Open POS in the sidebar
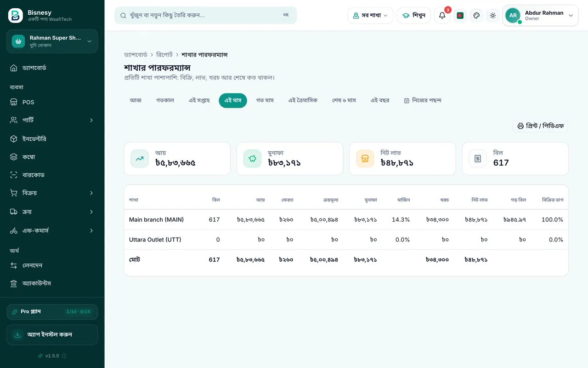 [52, 102]
